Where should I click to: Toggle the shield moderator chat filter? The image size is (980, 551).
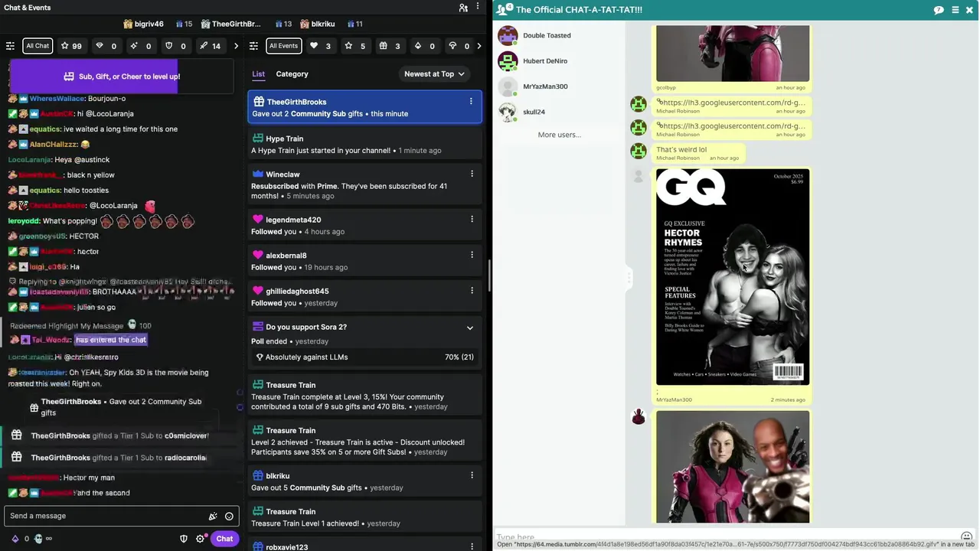click(175, 46)
